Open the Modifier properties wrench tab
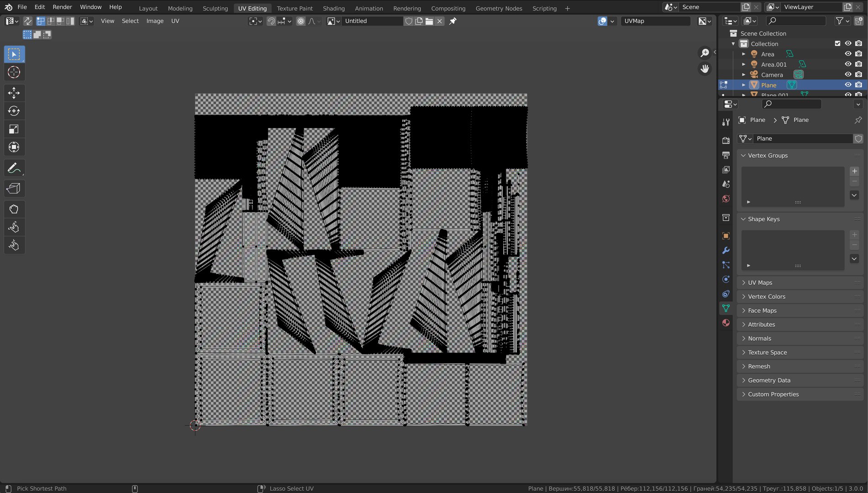The height and width of the screenshot is (493, 868). [x=726, y=251]
